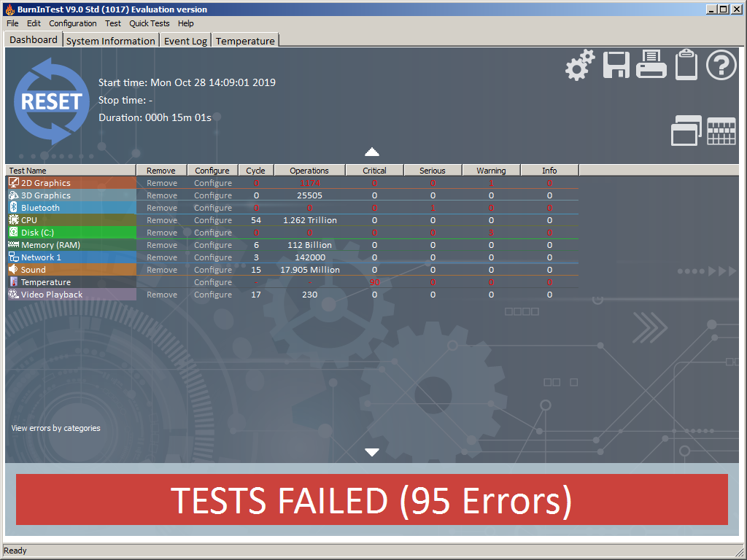
Task: Click the Serious column header
Action: point(433,171)
